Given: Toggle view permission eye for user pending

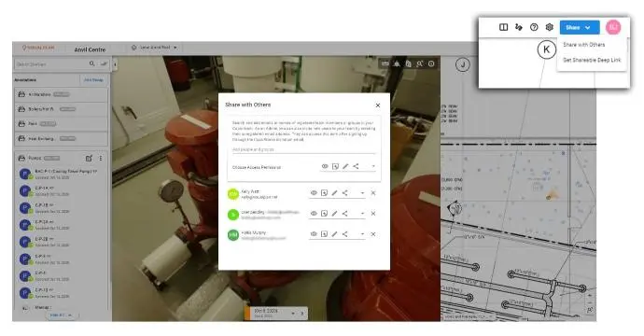Looking at the screenshot, I should (314, 213).
